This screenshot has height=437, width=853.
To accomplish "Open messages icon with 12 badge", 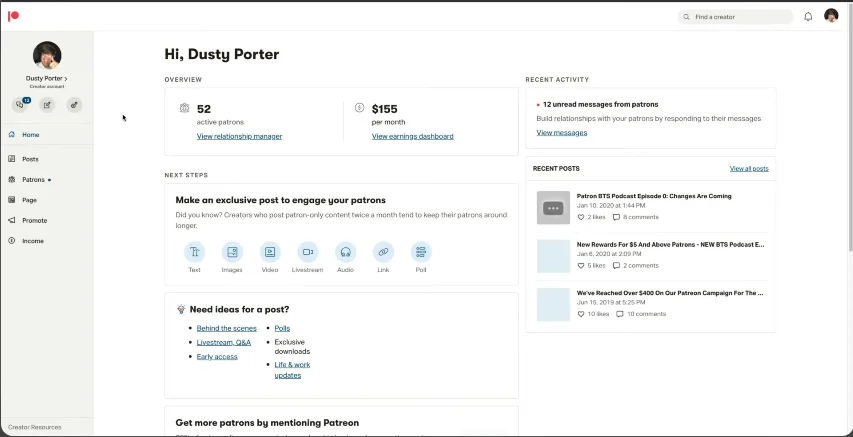I will pyautogui.click(x=20, y=105).
